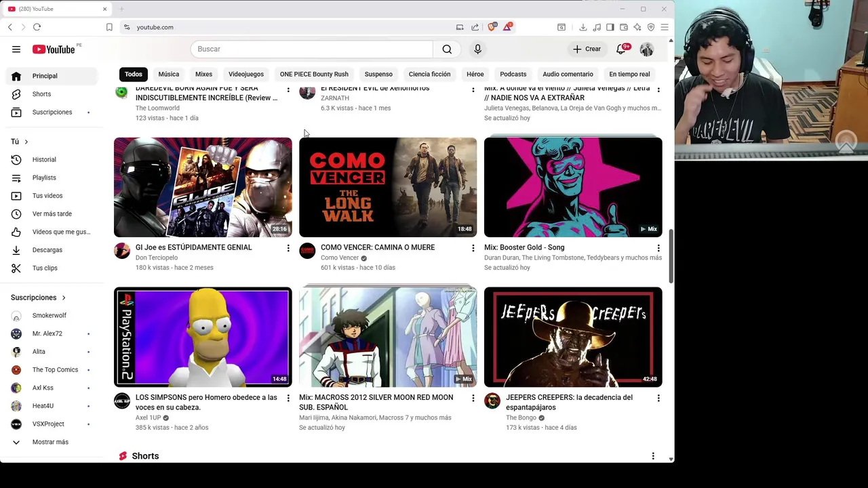Image resolution: width=868 pixels, height=488 pixels.
Task: Select the Música filter chip
Action: pos(169,74)
